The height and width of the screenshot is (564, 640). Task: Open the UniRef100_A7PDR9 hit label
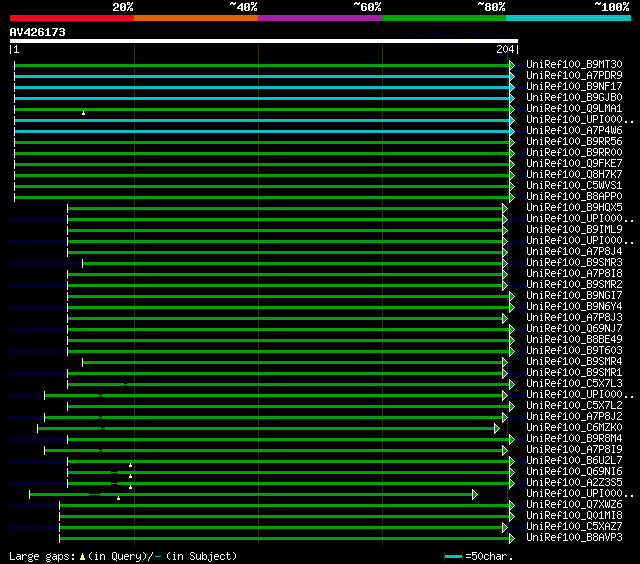574,75
